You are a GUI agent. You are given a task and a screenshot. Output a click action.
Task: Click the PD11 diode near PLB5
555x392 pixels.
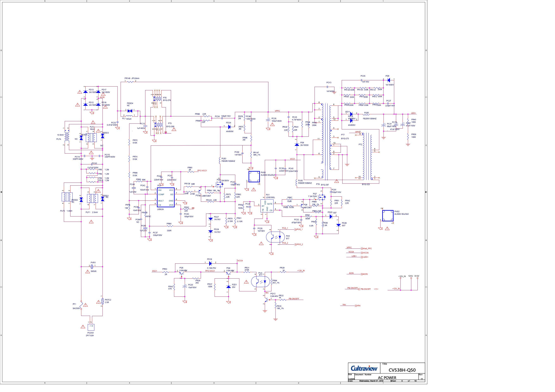tap(351, 114)
